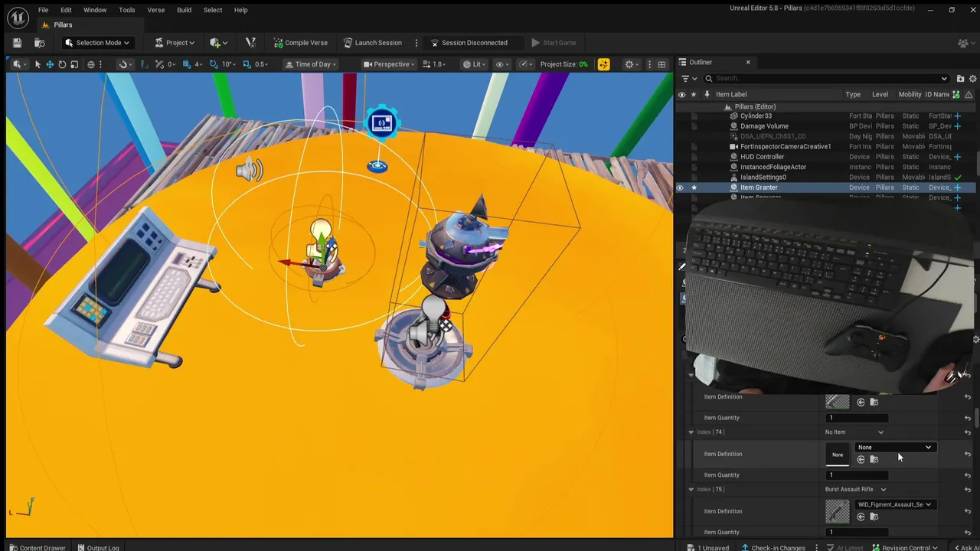Open the Build menu

tap(184, 10)
